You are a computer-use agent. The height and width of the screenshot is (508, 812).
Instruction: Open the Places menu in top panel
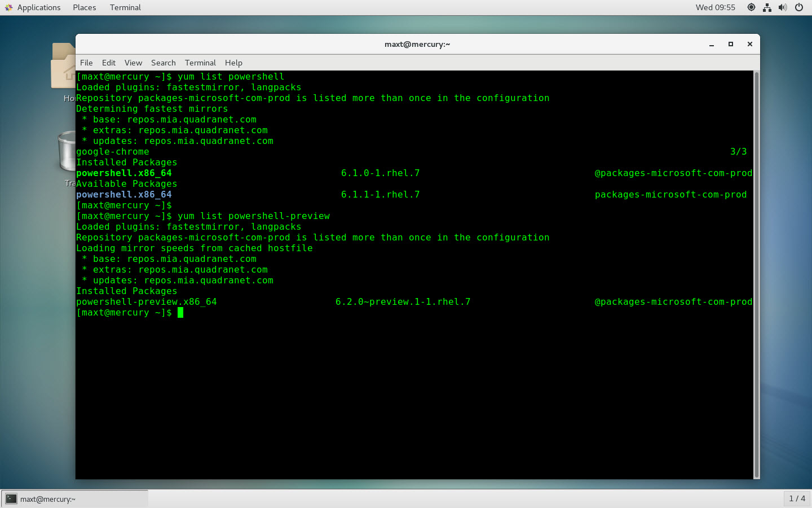(x=84, y=7)
